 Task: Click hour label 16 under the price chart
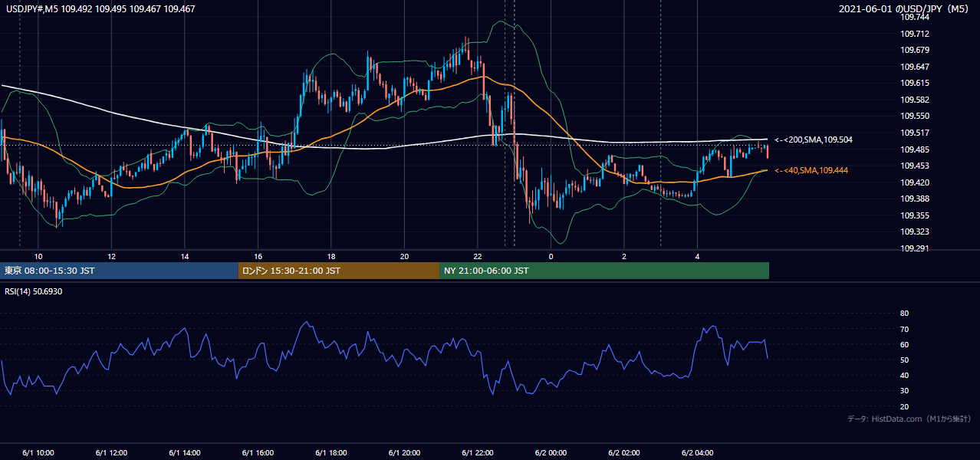click(x=258, y=256)
